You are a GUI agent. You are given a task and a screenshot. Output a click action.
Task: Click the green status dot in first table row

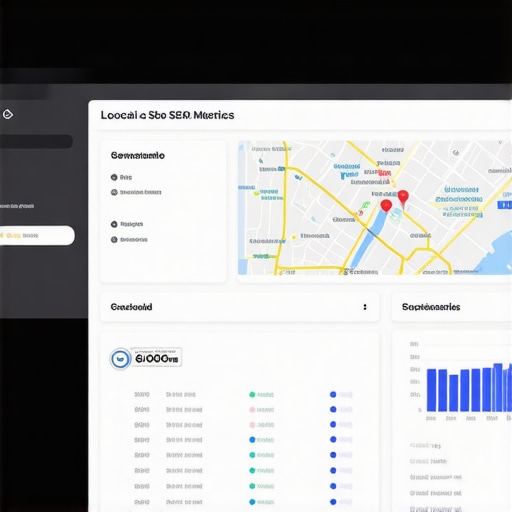click(252, 395)
